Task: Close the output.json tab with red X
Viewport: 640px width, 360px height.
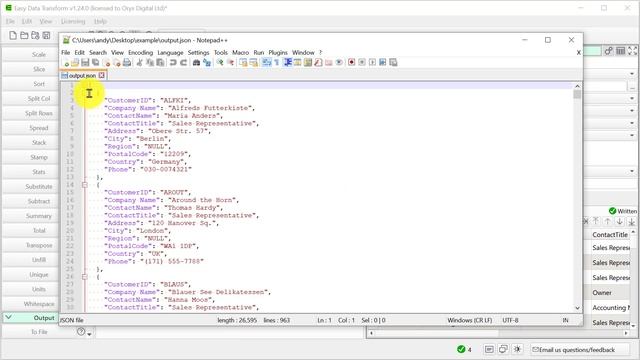Action: (102, 76)
